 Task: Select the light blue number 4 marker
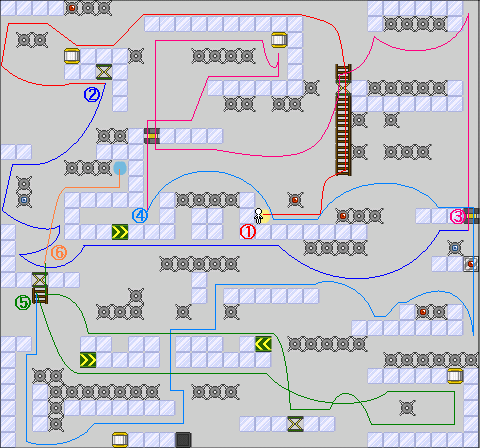(x=140, y=216)
